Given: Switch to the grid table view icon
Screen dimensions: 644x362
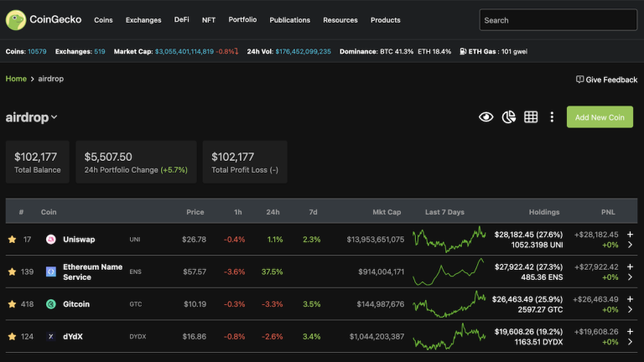Looking at the screenshot, I should (x=531, y=117).
